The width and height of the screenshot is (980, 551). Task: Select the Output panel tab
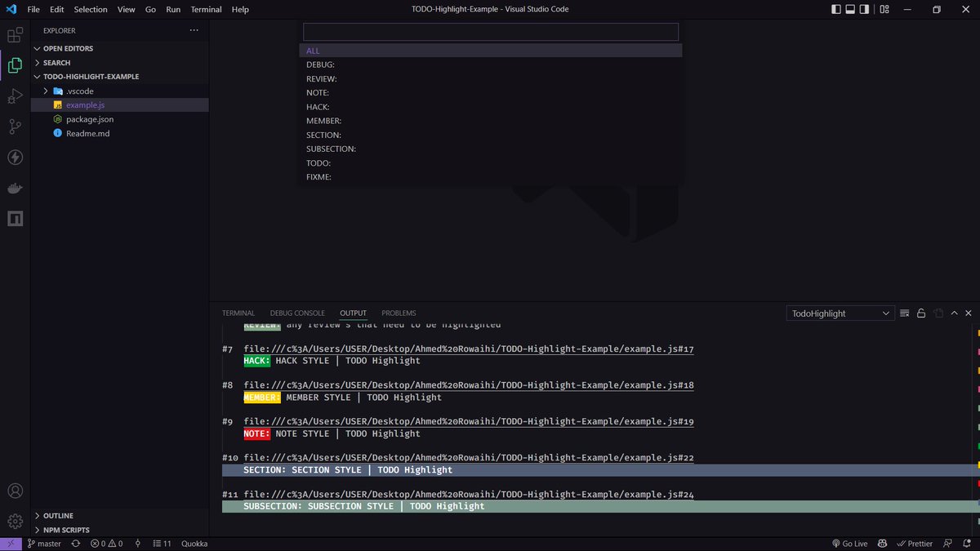[x=354, y=313]
